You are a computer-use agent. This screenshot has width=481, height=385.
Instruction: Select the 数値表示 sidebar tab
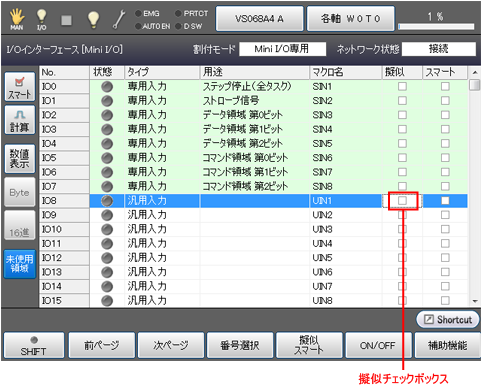[x=20, y=159]
